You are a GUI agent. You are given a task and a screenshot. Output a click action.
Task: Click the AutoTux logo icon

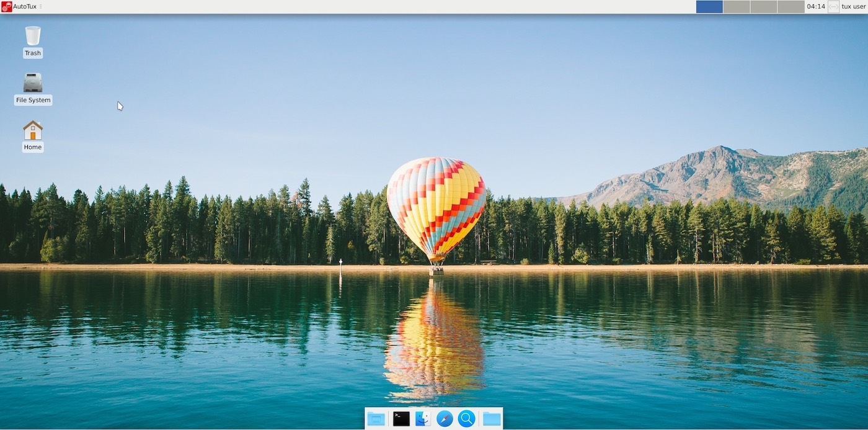(7, 7)
